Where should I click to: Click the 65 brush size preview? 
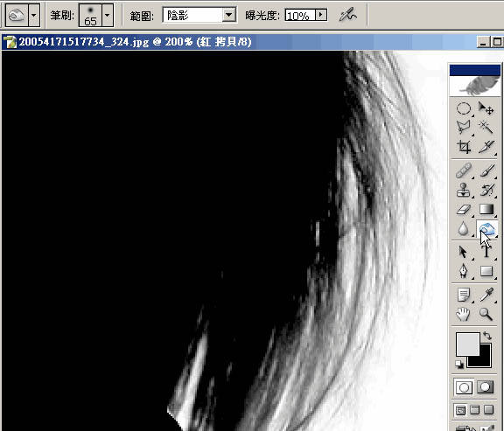pos(90,15)
